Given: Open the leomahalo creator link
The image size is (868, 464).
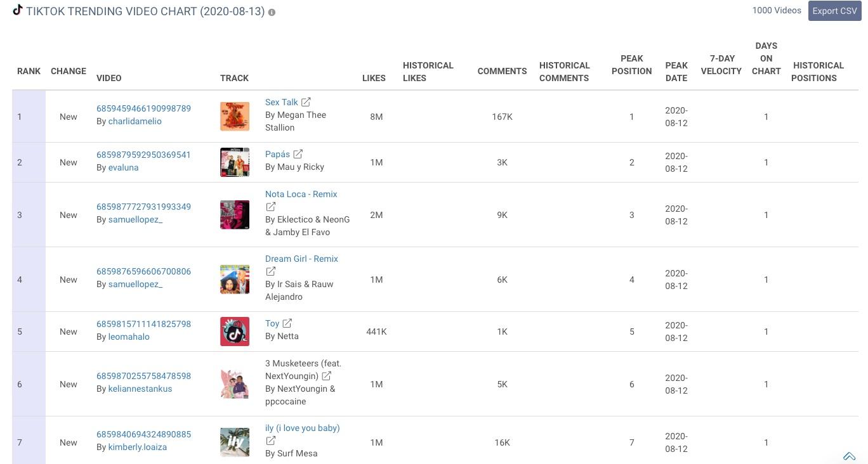Looking at the screenshot, I should (129, 337).
